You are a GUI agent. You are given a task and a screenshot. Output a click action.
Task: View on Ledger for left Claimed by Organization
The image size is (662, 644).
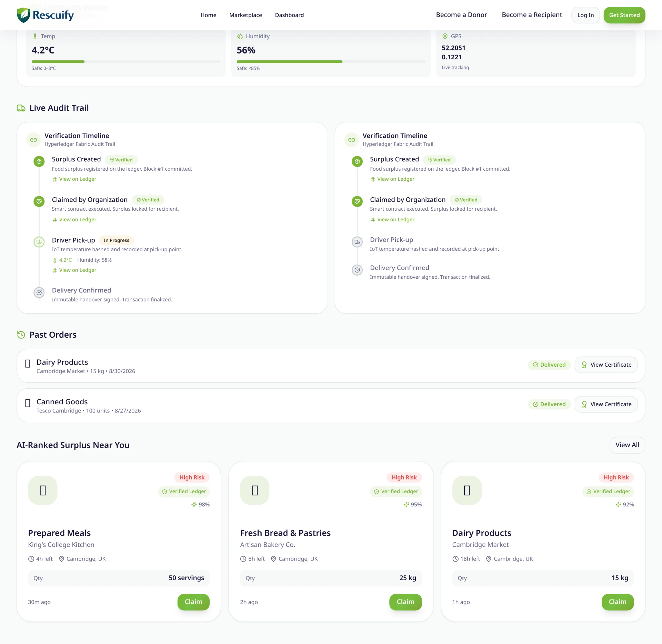coord(74,219)
